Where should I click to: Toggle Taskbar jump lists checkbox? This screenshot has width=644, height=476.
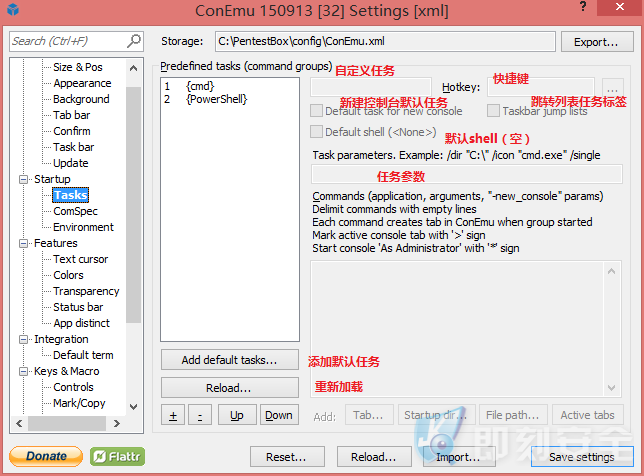pos(493,110)
